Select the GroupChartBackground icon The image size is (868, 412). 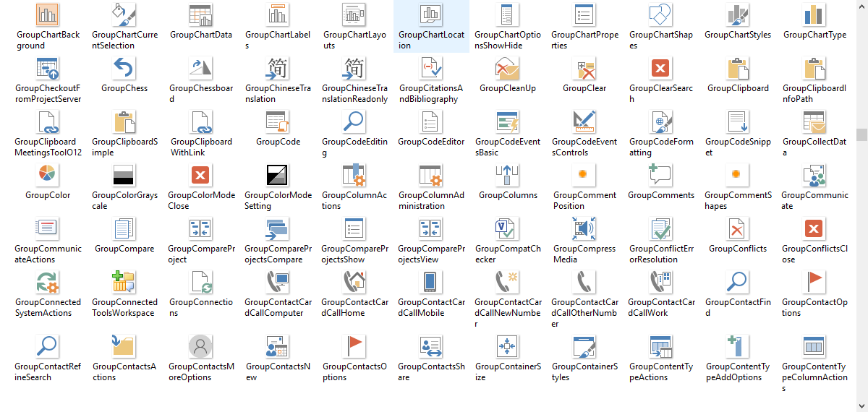point(48,14)
